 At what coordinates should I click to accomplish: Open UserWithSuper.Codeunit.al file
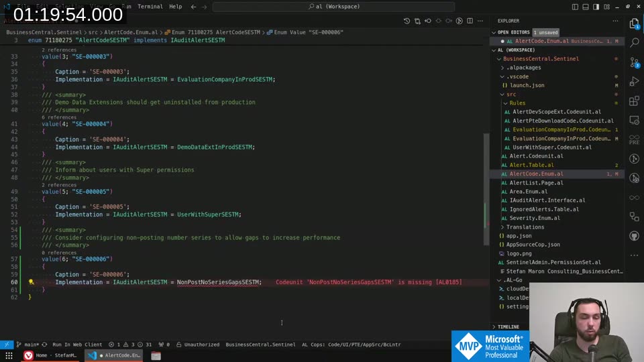tap(552, 147)
